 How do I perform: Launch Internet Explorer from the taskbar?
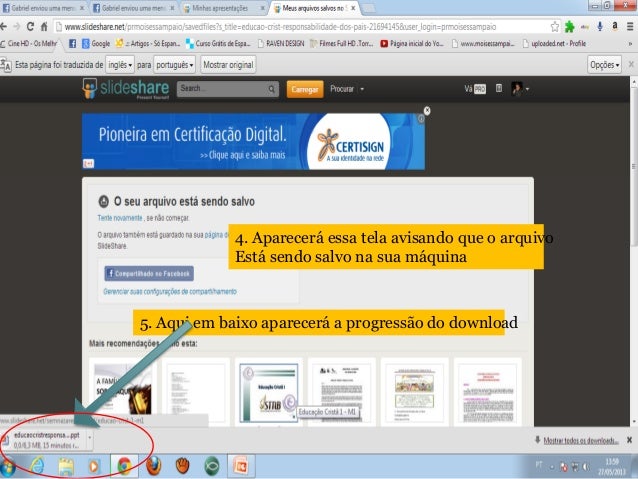pyautogui.click(x=37, y=466)
